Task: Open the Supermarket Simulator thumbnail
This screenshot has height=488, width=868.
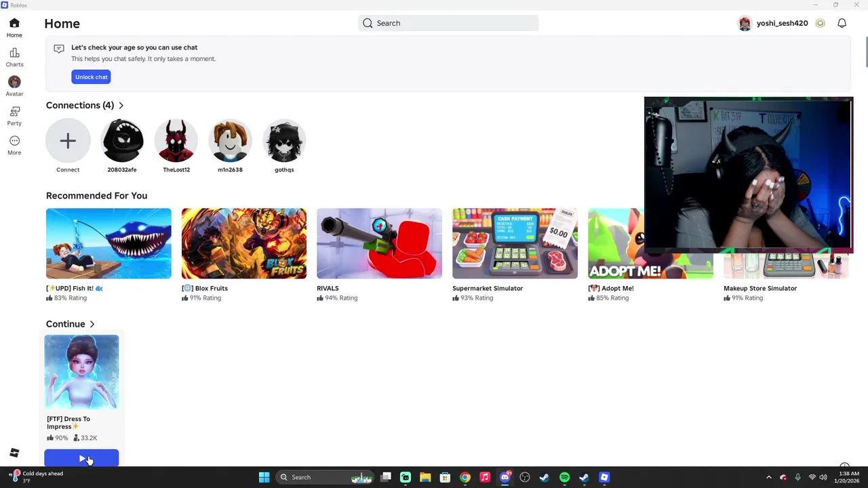Action: point(515,243)
